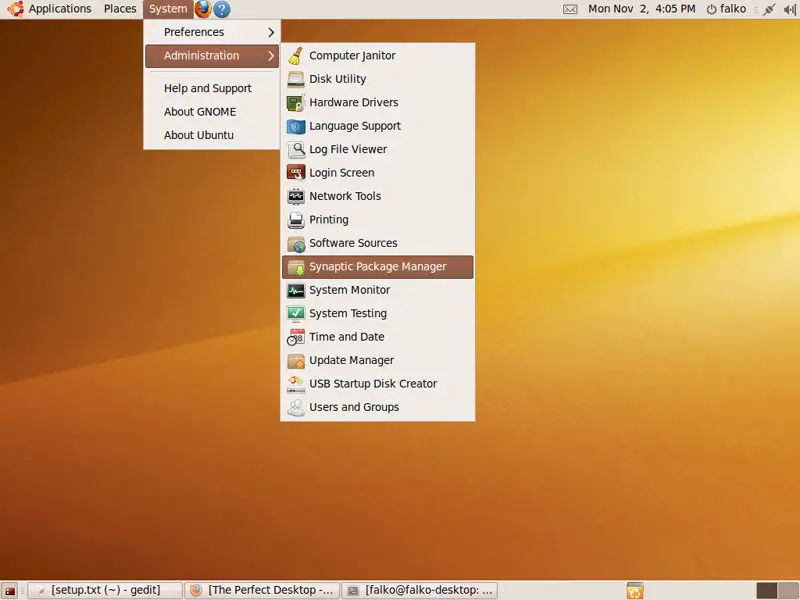Click the date and time clock
This screenshot has height=600, width=800.
click(641, 9)
